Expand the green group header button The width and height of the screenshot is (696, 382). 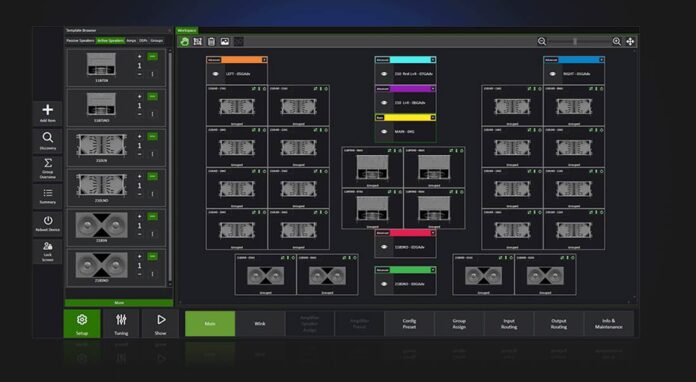point(433,270)
